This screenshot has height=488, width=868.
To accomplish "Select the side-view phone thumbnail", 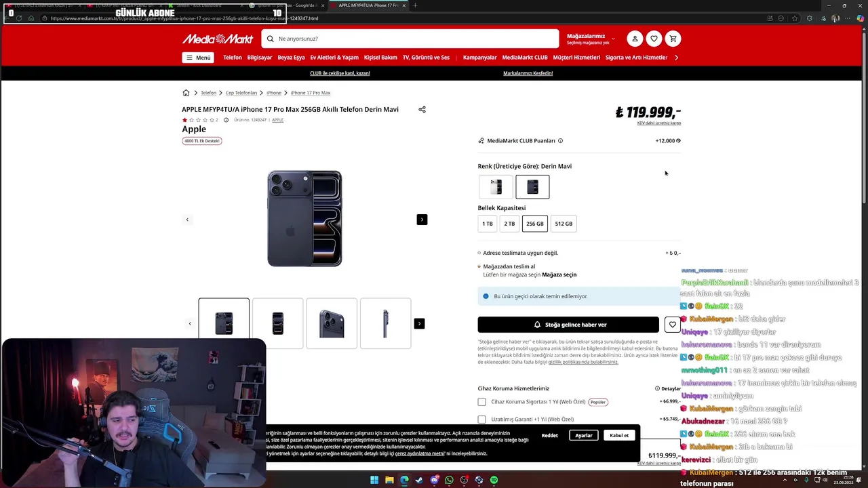I will point(386,323).
